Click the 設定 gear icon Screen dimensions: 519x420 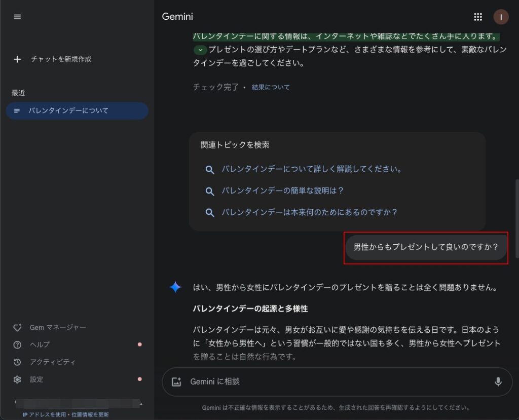(17, 379)
